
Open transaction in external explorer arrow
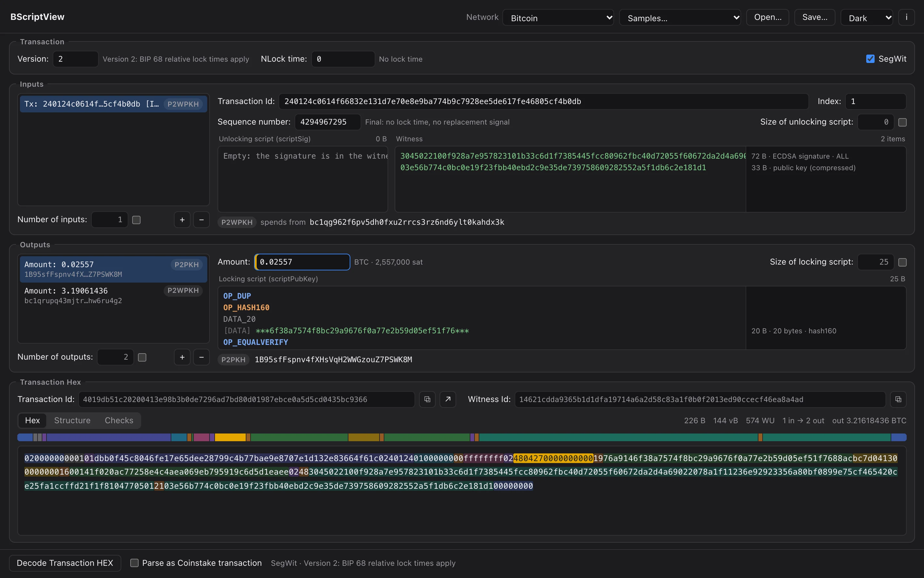(448, 399)
